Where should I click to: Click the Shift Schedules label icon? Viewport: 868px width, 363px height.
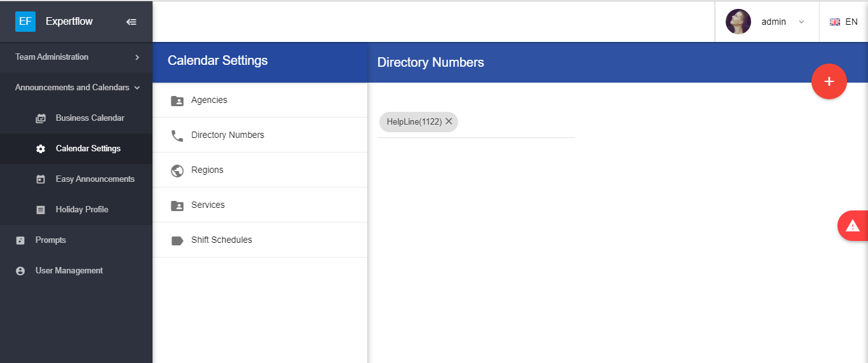pyautogui.click(x=177, y=240)
